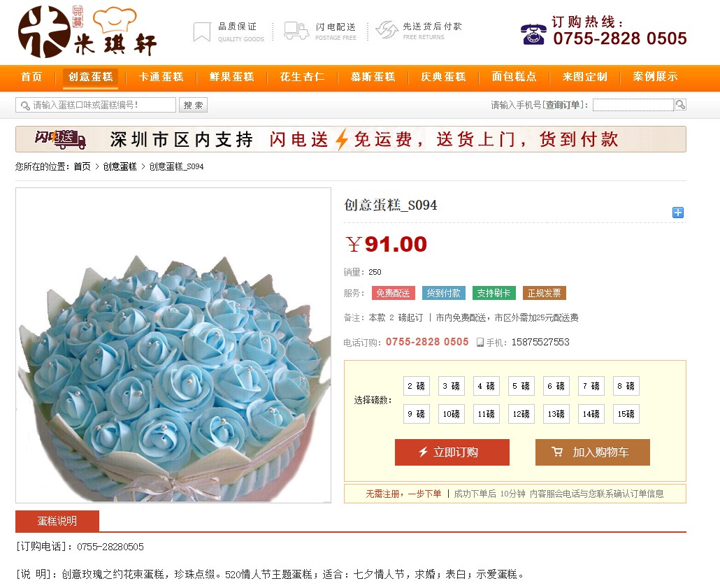
Task: Click the order-lookup magnifier icon
Action: click(680, 105)
